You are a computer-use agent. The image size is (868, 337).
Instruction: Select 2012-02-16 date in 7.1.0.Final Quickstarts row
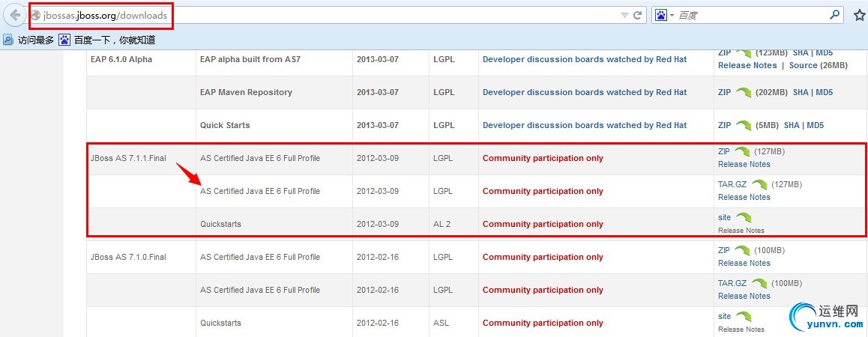click(378, 324)
